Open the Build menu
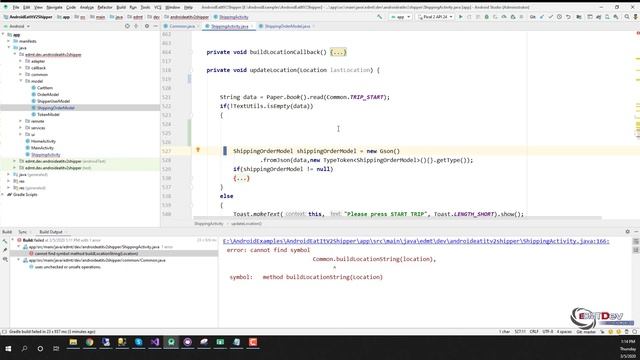This screenshot has height=360, width=640. click(x=121, y=7)
